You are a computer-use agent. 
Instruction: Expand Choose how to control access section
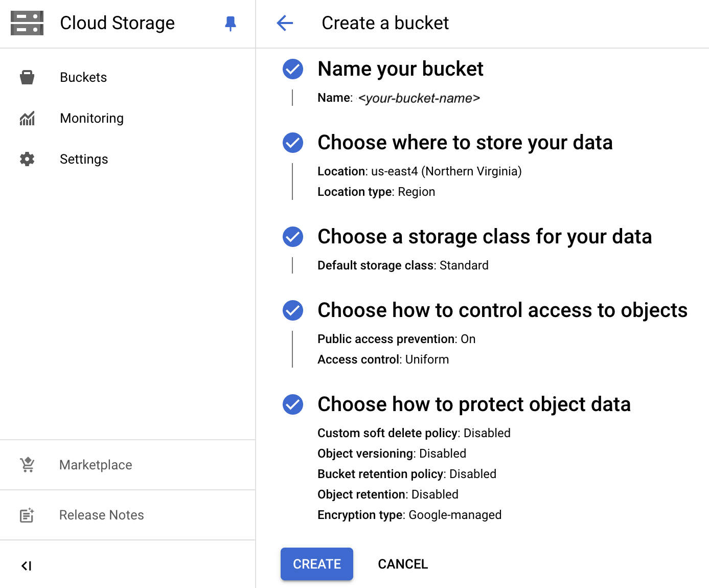click(x=502, y=310)
